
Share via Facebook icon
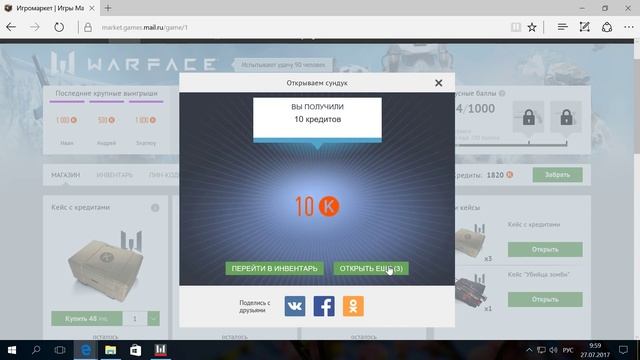(x=324, y=306)
